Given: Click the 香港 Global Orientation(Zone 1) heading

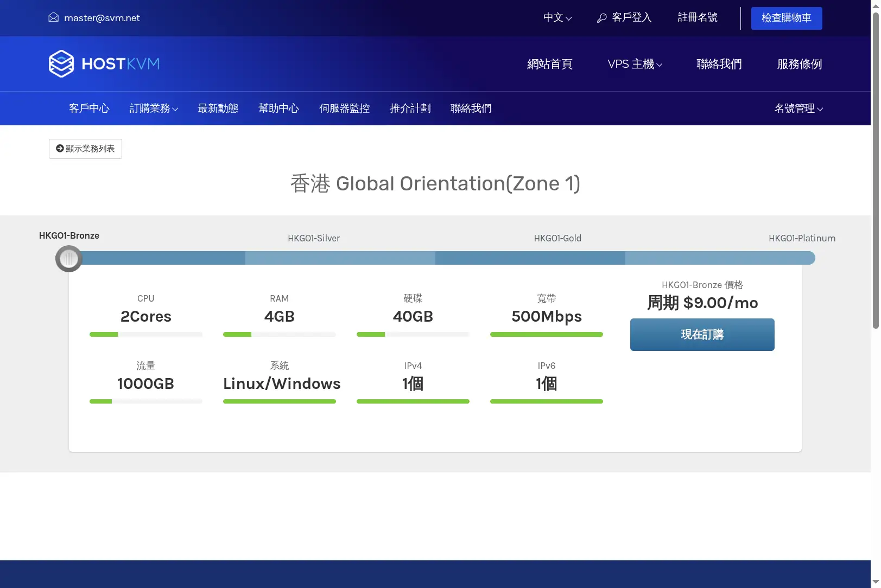Looking at the screenshot, I should [x=435, y=183].
